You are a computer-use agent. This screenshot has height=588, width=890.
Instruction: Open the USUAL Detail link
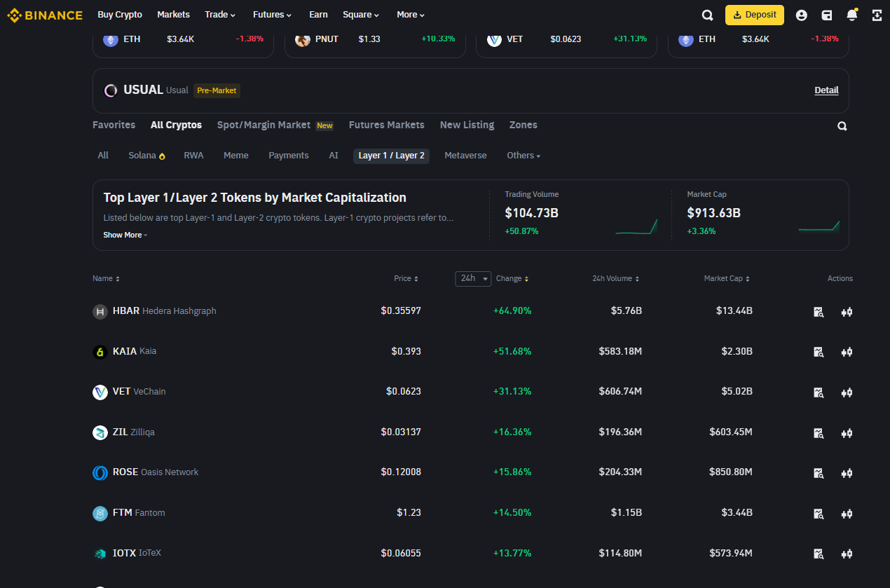click(826, 90)
